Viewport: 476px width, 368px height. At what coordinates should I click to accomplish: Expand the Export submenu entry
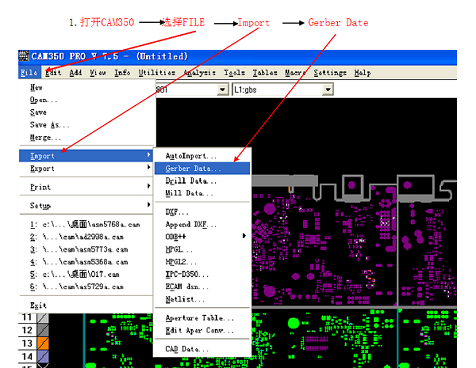(86, 168)
